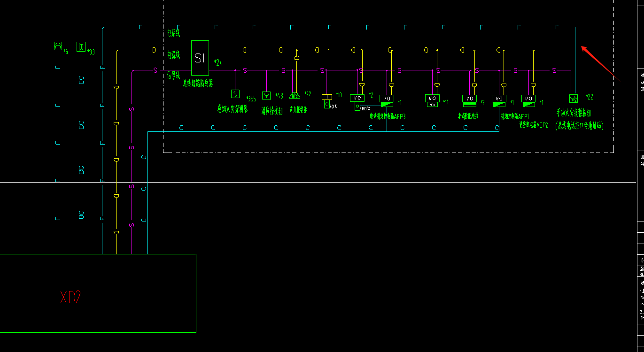Image resolution: width=644 pixels, height=352 pixels.
Task: Select the broadcast speaker symbol marked *33
Action: click(81, 46)
